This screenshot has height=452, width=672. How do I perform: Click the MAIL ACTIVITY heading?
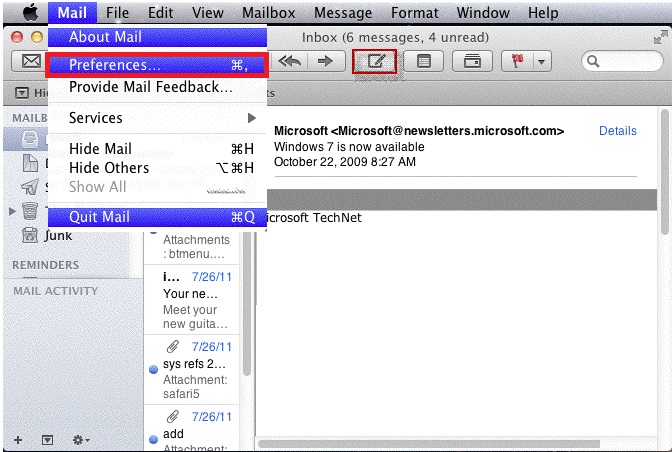56,291
